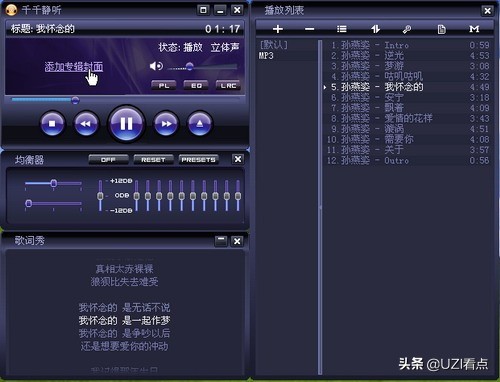
Task: Click the playback progress slider knob
Action: (75, 100)
